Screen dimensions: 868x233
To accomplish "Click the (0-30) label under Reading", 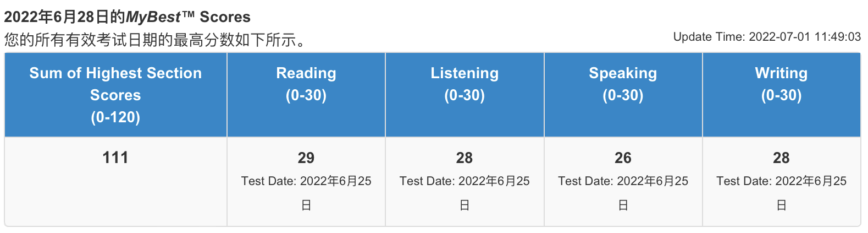I will click(x=306, y=95).
